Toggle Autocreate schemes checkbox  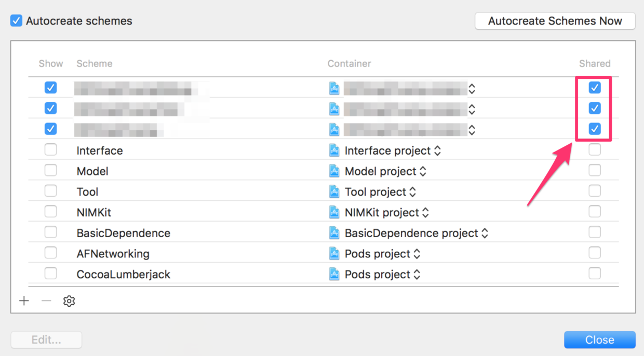coord(17,21)
